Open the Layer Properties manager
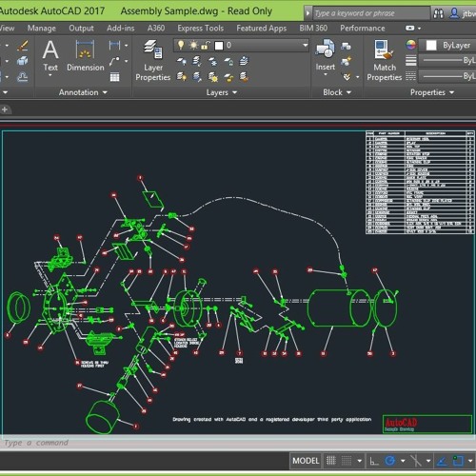This screenshot has width=476, height=476. click(x=153, y=60)
